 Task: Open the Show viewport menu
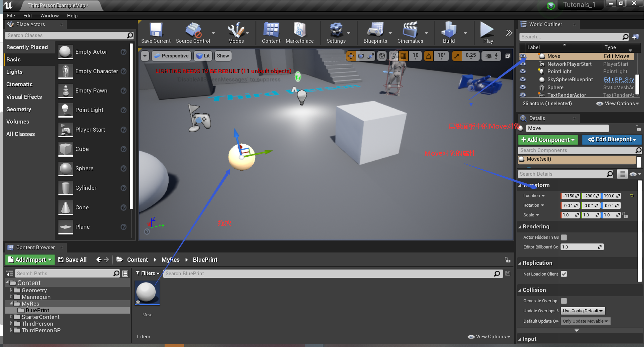point(223,56)
